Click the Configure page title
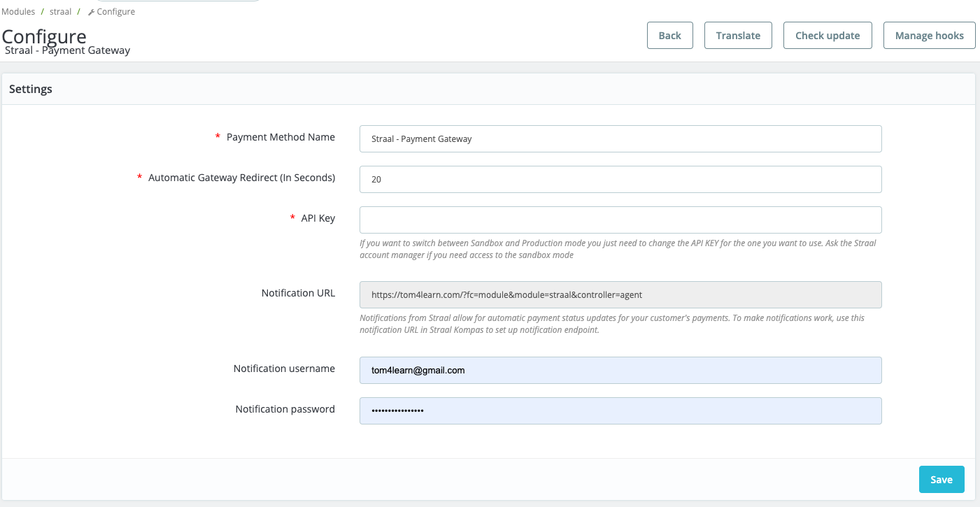 coord(44,36)
